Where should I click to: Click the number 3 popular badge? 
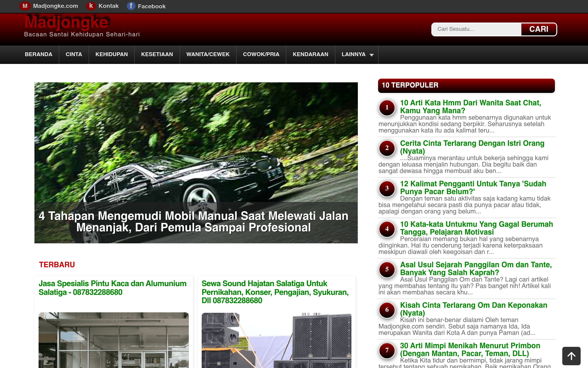[x=387, y=188]
